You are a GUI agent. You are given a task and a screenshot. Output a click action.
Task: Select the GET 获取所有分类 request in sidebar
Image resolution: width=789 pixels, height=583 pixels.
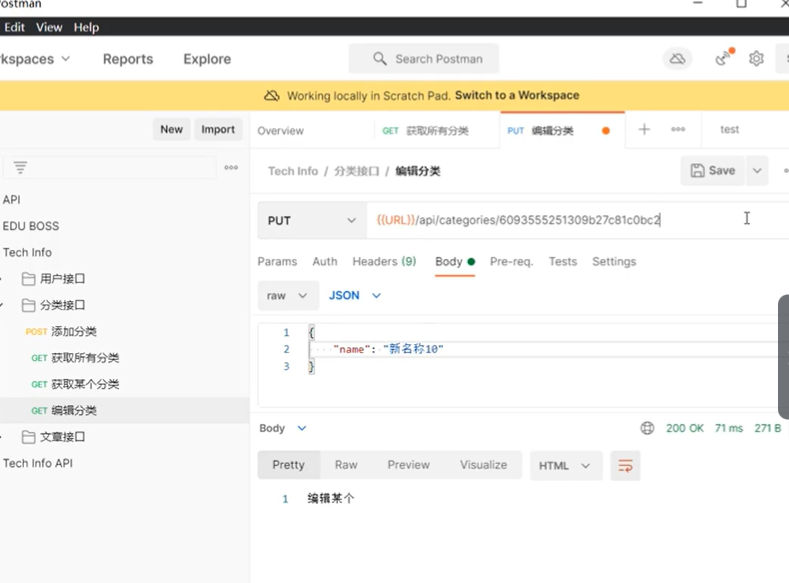(75, 358)
